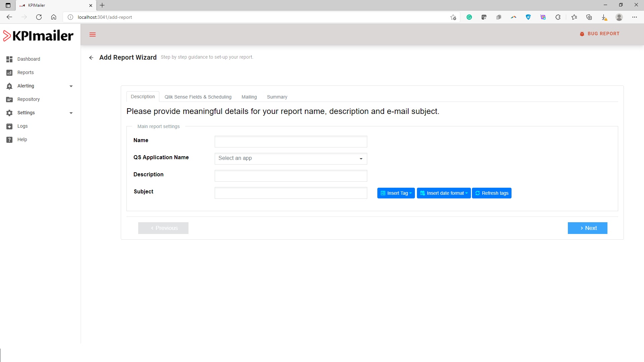This screenshot has height=362, width=644.
Task: Open Help question mark icon
Action: tap(9, 140)
